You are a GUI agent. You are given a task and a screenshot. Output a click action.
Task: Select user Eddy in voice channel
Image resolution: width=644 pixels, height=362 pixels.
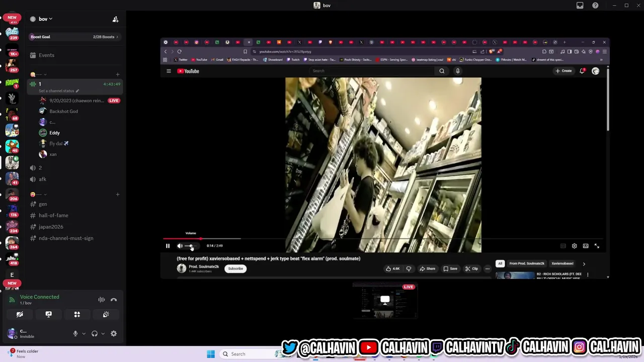point(54,133)
